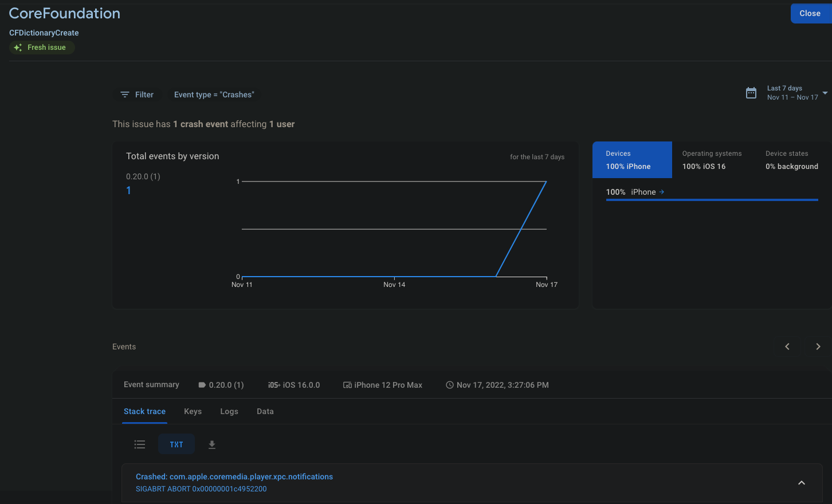Click the calendar date picker icon

point(751,92)
